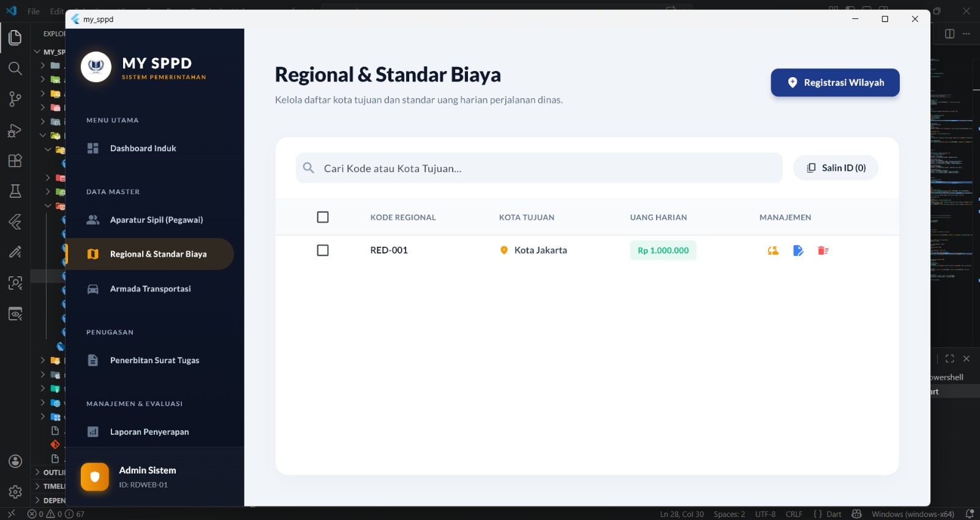This screenshot has height=520, width=980.
Task: Open VS Code Search view icon
Action: tap(15, 69)
